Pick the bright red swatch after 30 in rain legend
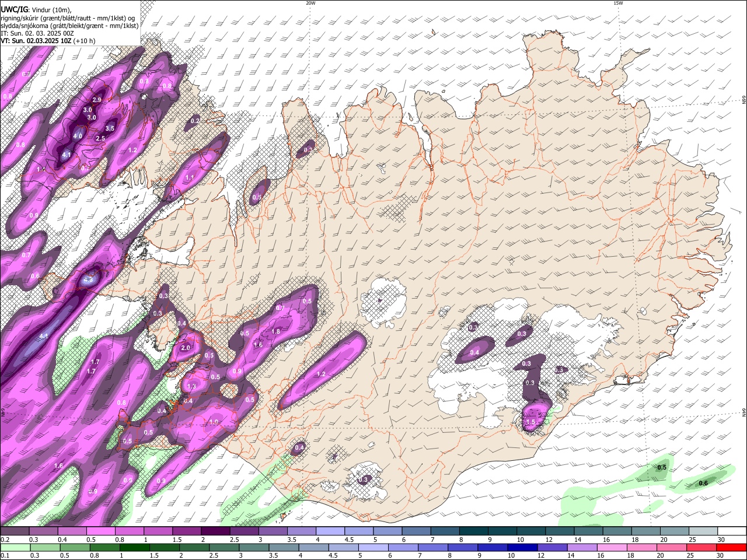The height and width of the screenshot is (560, 747). coord(732,547)
